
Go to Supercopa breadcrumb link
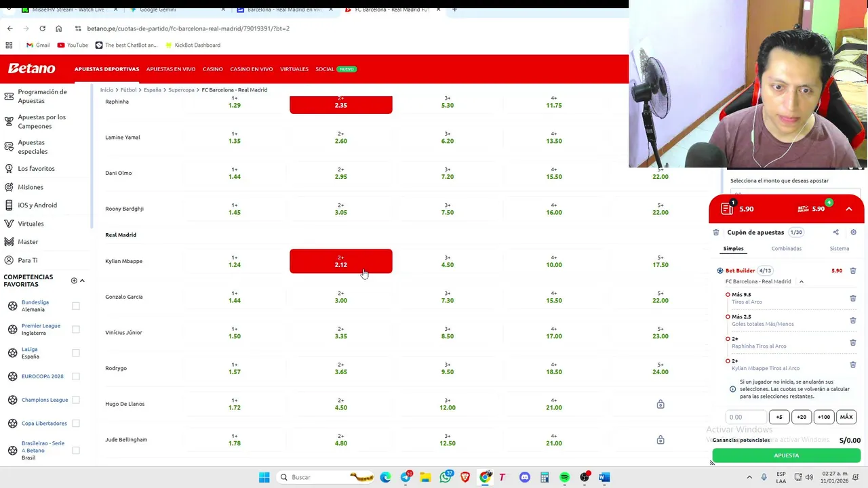(181, 89)
